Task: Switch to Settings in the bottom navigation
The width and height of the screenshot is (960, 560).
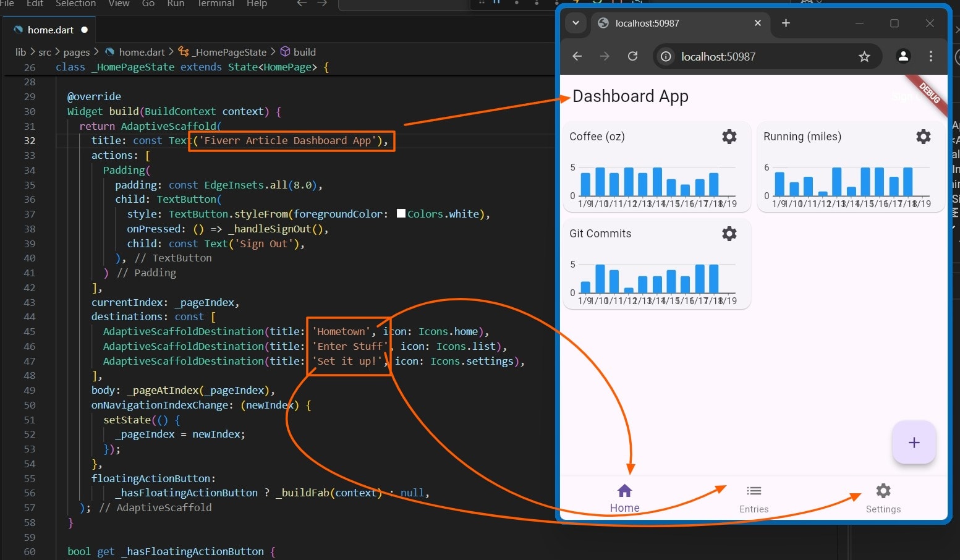Action: [x=883, y=498]
